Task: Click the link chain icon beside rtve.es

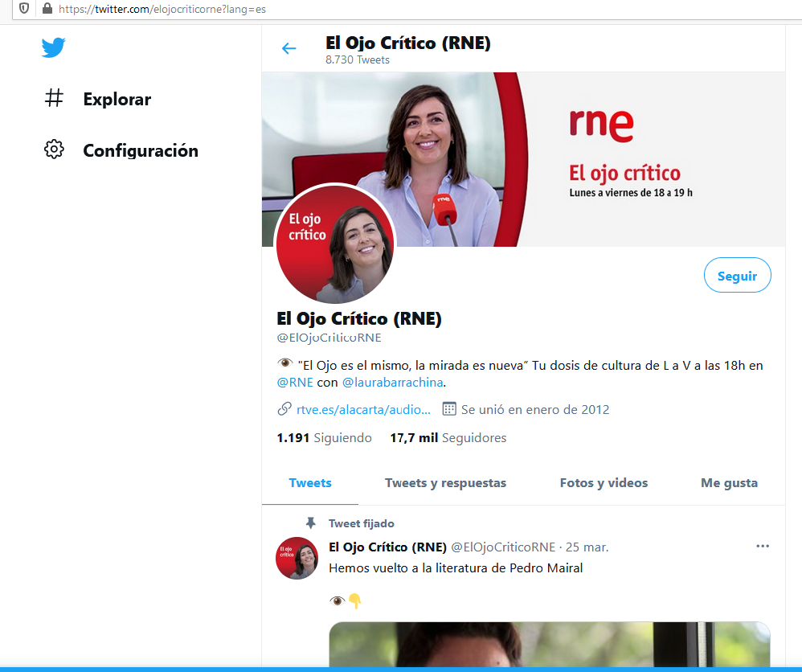Action: [284, 409]
